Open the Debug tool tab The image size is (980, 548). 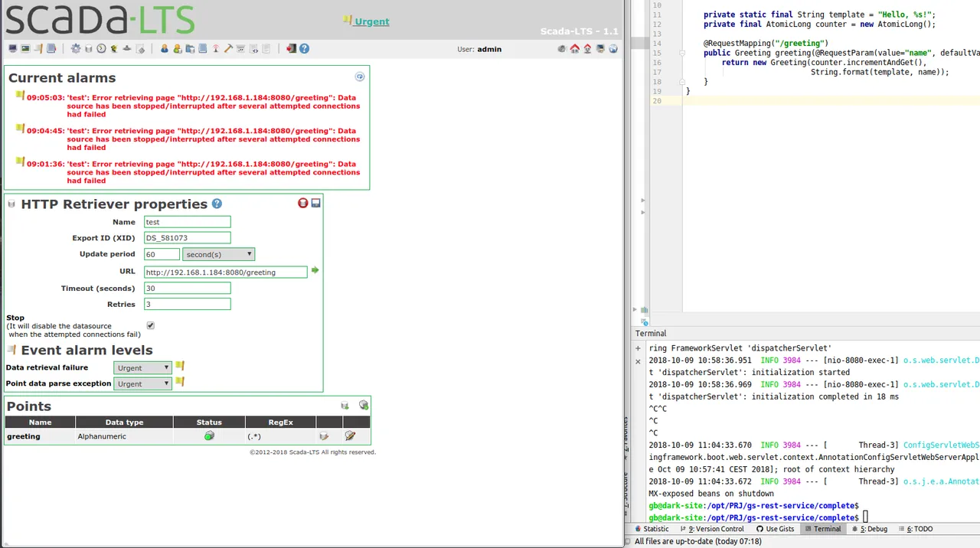pyautogui.click(x=869, y=529)
